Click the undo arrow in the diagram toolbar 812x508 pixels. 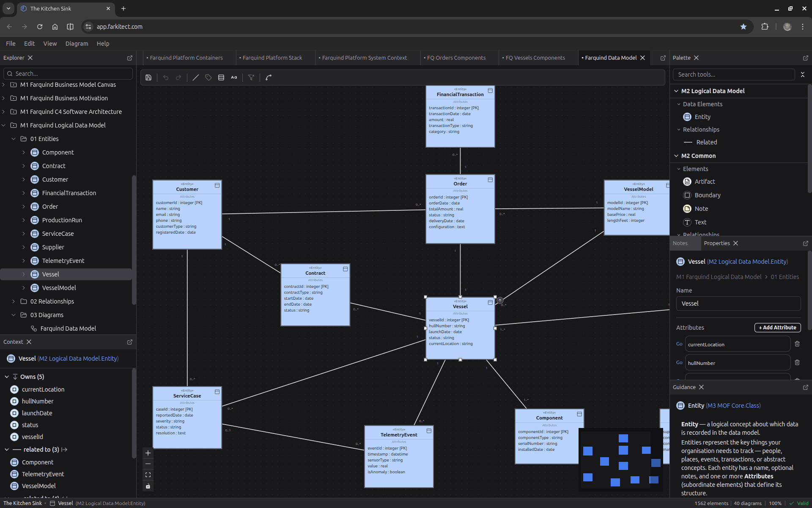click(166, 77)
